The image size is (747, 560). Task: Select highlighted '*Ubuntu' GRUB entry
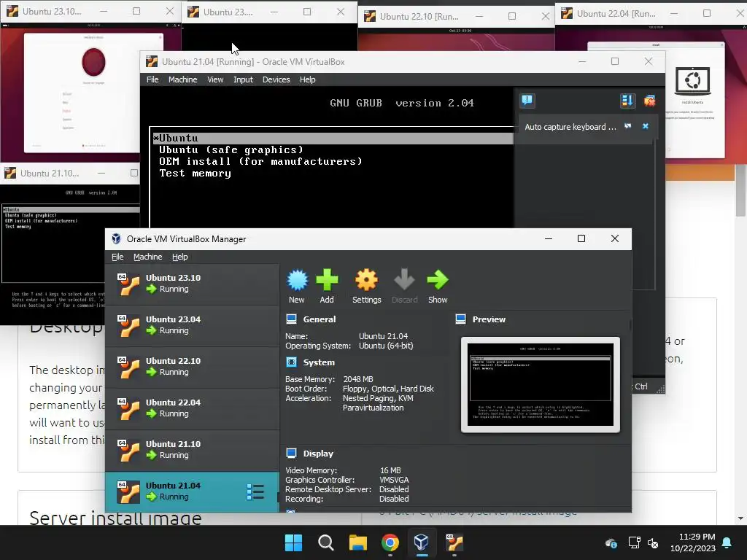(x=333, y=138)
